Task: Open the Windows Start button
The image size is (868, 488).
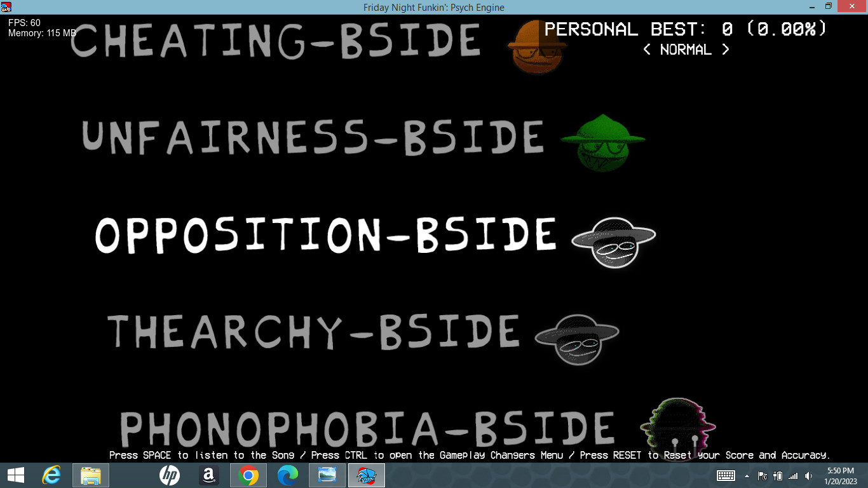Action: [x=16, y=475]
